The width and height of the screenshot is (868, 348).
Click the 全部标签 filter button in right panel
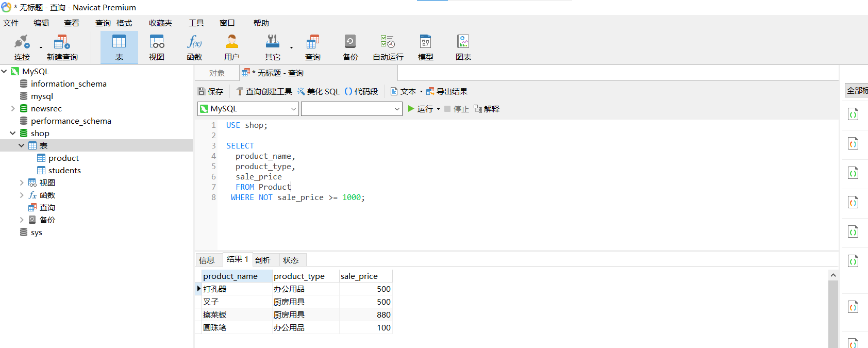click(857, 90)
